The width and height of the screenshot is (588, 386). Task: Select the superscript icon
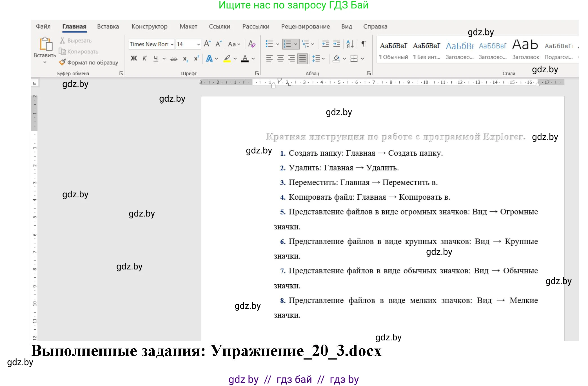coord(196,58)
